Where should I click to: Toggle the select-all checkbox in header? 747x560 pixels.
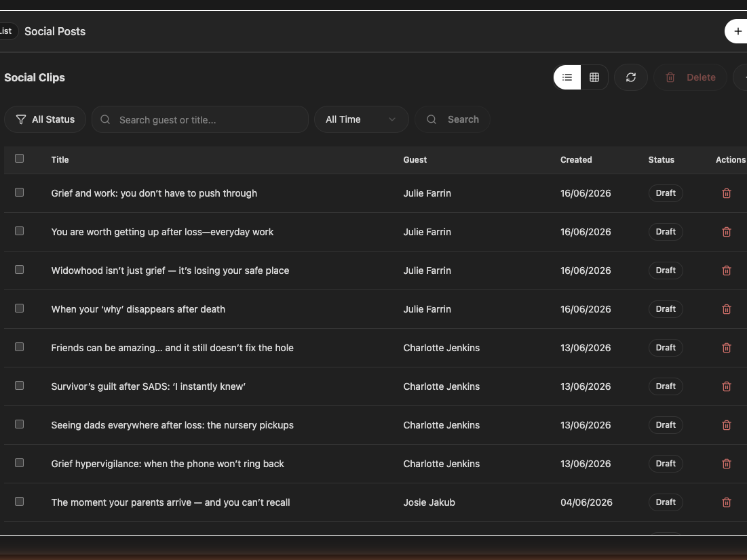pyautogui.click(x=19, y=159)
